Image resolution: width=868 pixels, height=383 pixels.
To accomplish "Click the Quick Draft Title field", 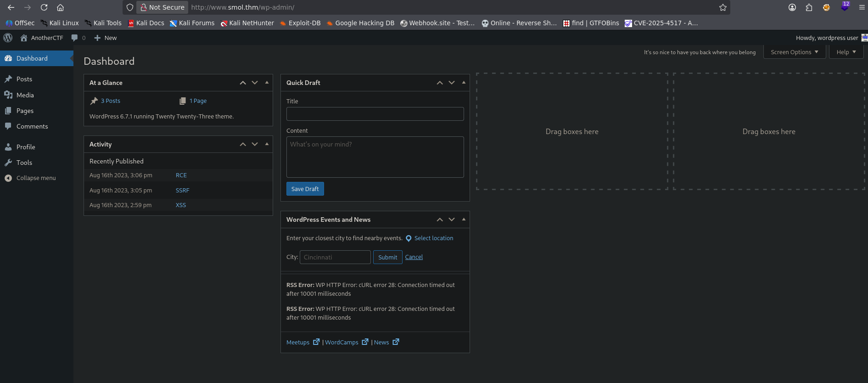I will tap(375, 114).
